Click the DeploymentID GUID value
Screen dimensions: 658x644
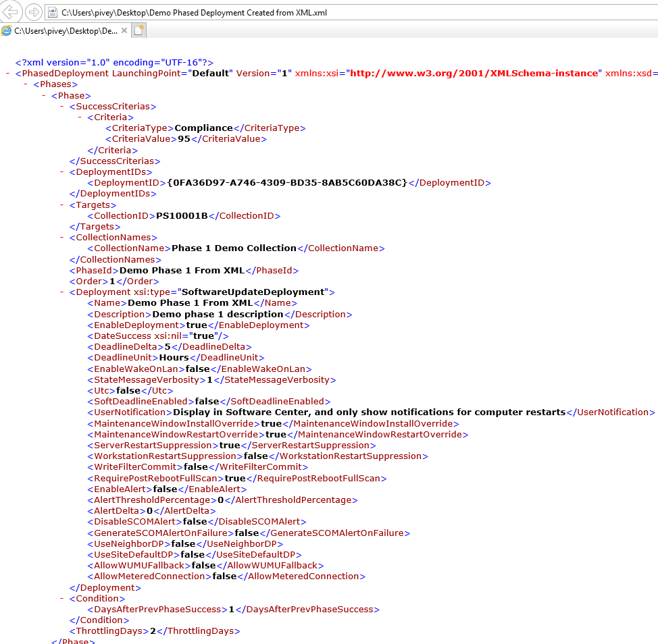click(x=288, y=183)
